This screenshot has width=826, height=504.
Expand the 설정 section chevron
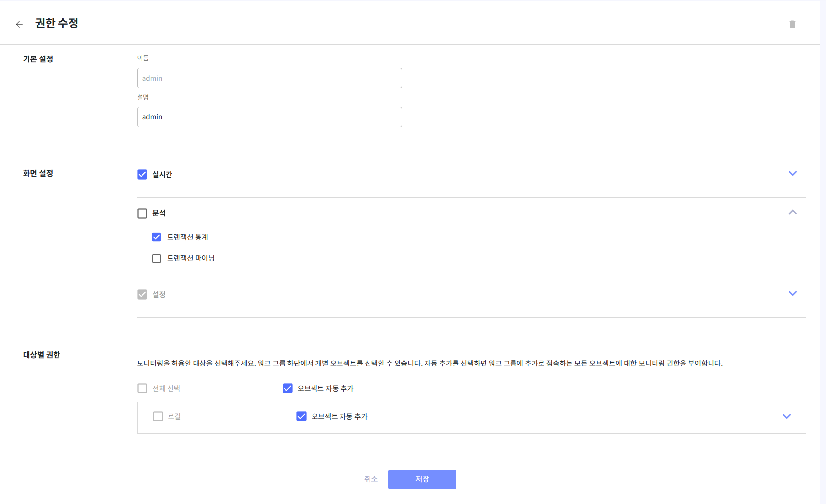coord(792,293)
